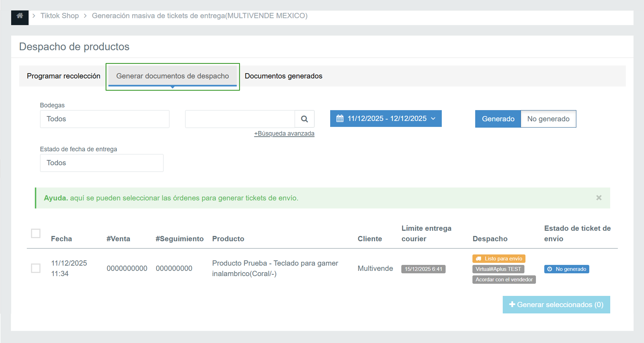This screenshot has height=343, width=644.
Task: Open the Bodegas dropdown
Action: pos(105,119)
